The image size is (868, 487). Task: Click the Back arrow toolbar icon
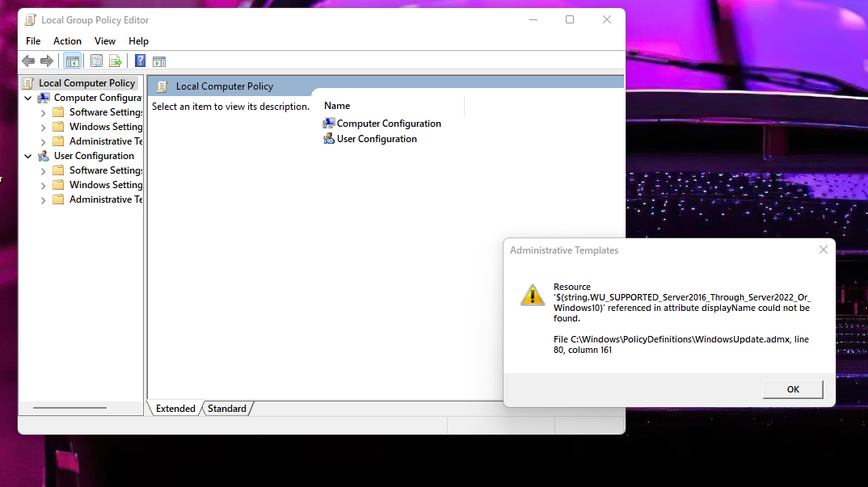[x=28, y=61]
